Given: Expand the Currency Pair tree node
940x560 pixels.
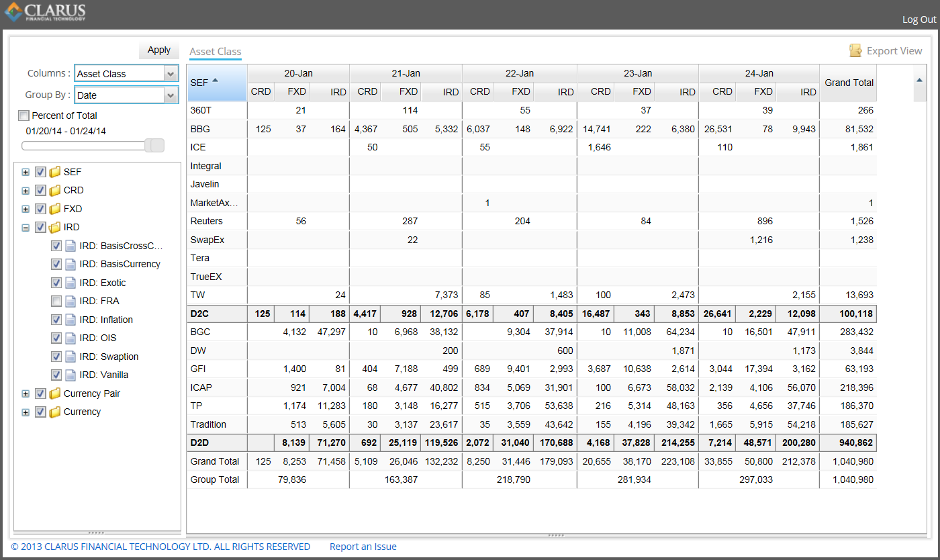Looking at the screenshot, I should (x=26, y=393).
